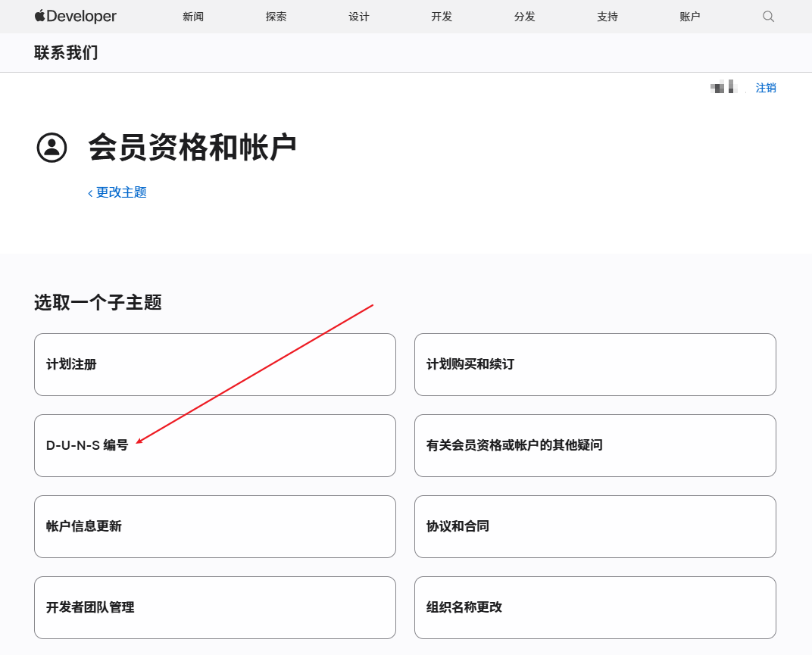Click the Apple Developer logo
The width and height of the screenshot is (812, 655).
click(x=76, y=16)
